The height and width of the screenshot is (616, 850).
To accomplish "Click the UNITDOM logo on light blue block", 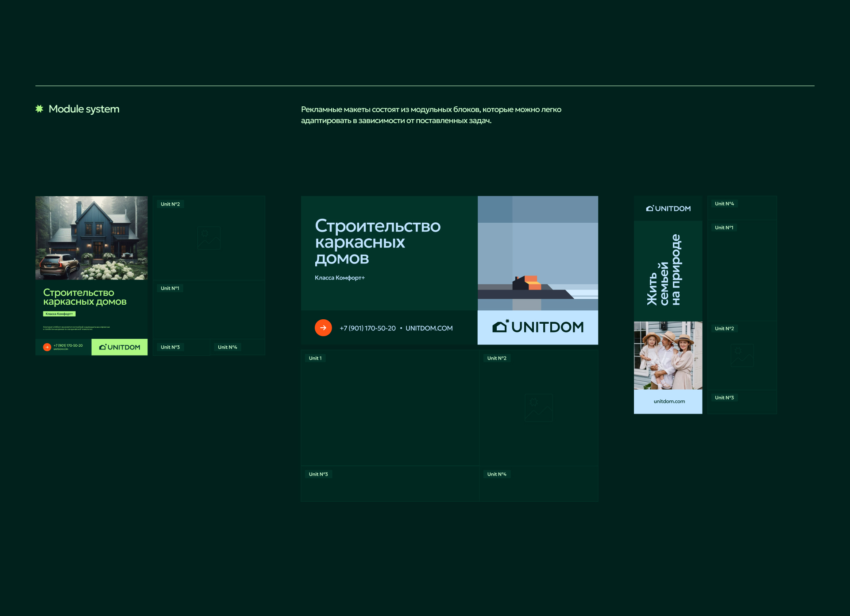I will [x=538, y=327].
